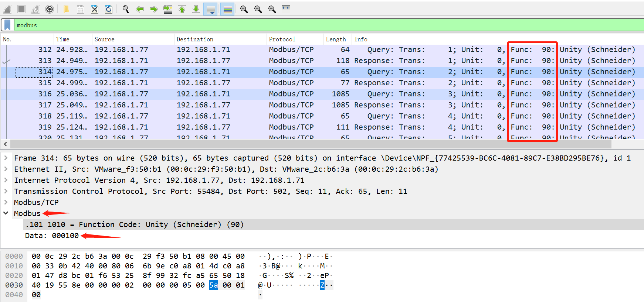Screen dimensions: 644x302
Task: Click the open capture file folder icon
Action: click(x=66, y=9)
